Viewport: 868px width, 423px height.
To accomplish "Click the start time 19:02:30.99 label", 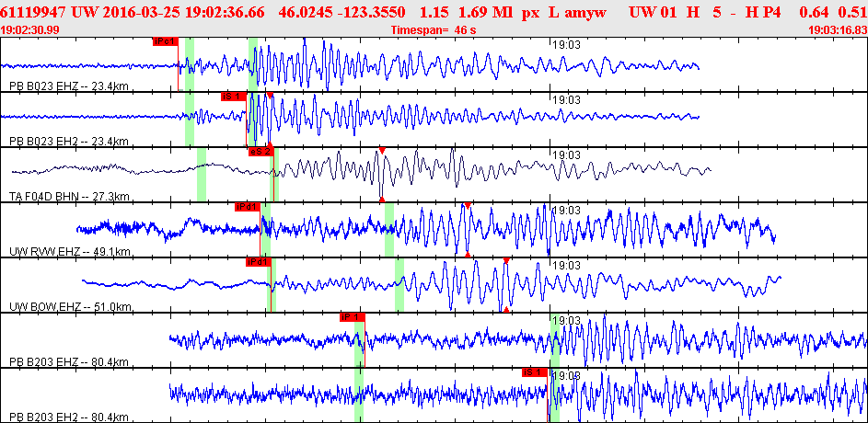I will pos(31,30).
